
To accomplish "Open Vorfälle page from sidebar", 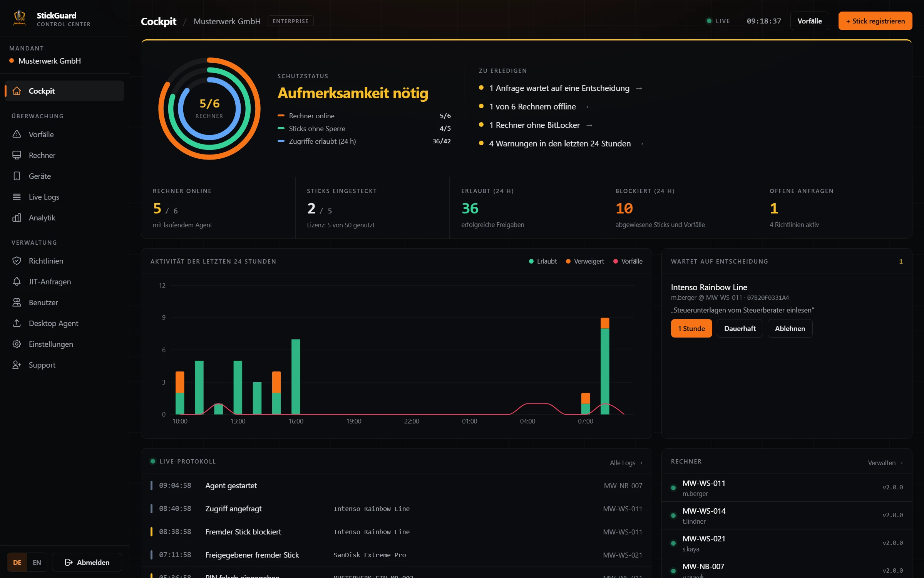I will (x=64, y=134).
